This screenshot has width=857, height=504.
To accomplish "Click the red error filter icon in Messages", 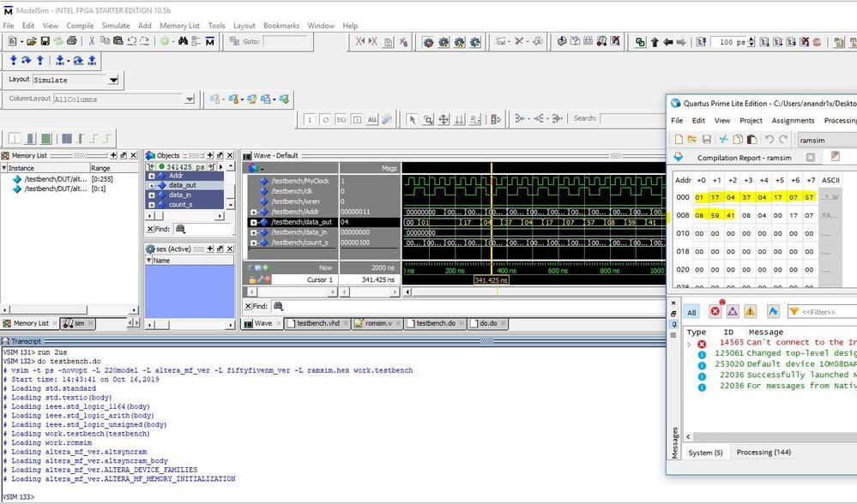I will coord(714,311).
